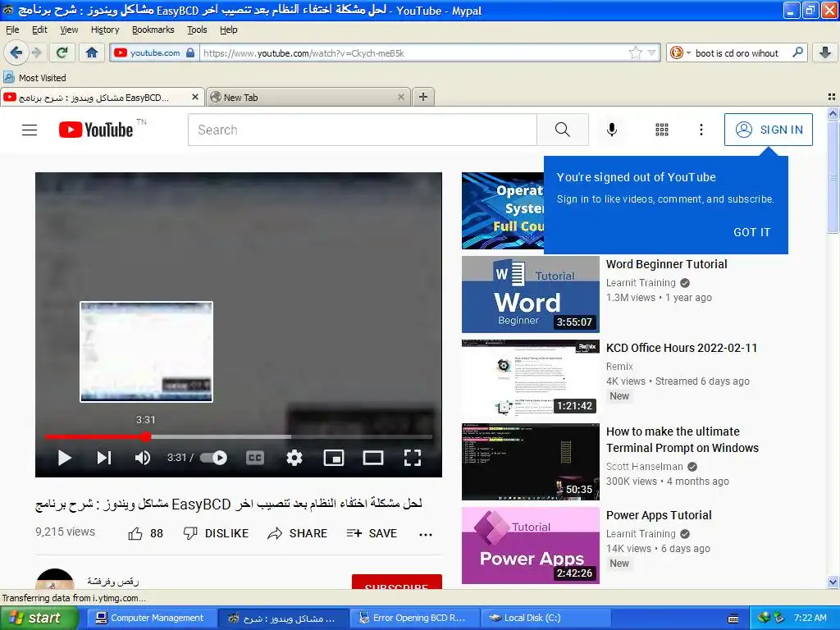Open a new tab with plus button
The height and width of the screenshot is (630, 840).
[423, 97]
